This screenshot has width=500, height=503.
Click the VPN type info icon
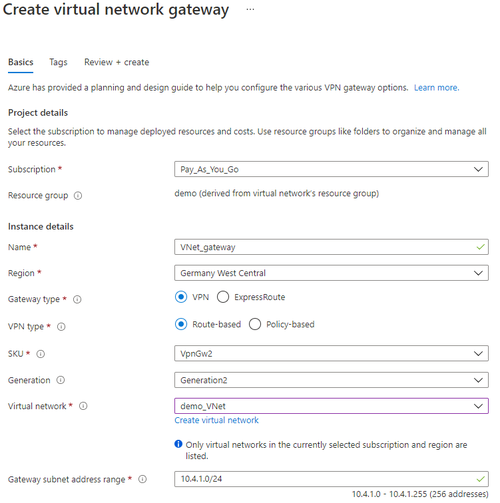pos(61,327)
